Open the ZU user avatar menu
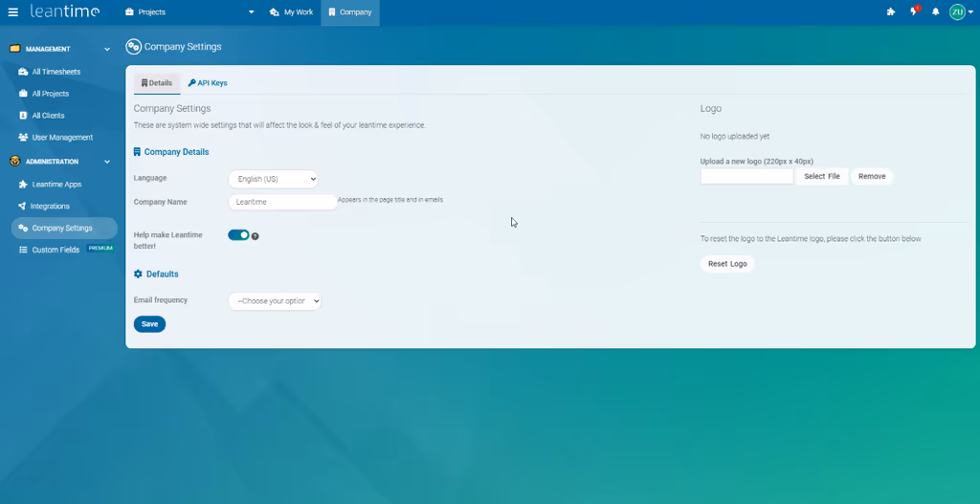 pos(961,11)
